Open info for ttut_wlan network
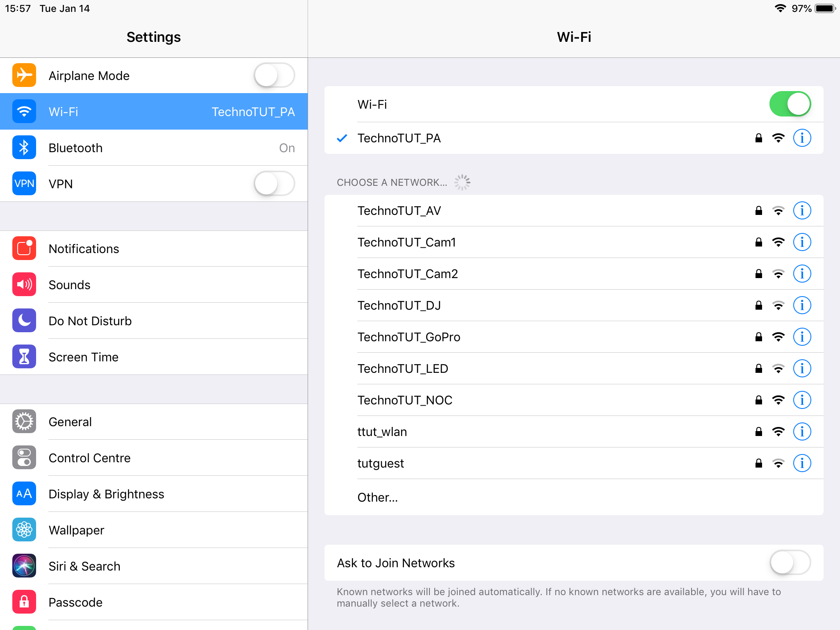The width and height of the screenshot is (840, 630). coord(802,432)
